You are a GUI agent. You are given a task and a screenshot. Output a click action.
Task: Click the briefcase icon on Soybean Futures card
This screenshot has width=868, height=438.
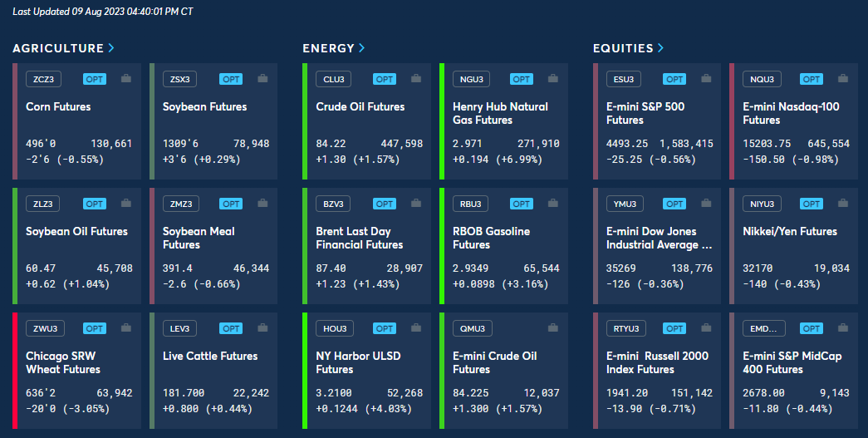pyautogui.click(x=263, y=79)
